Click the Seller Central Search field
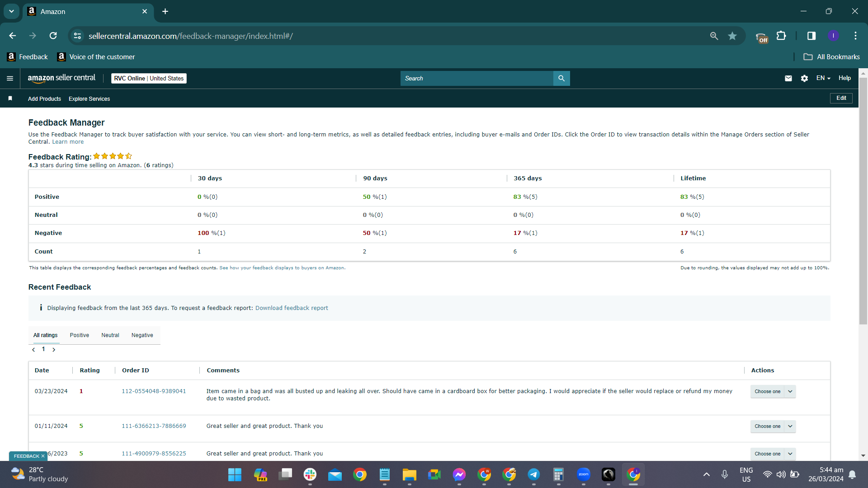 [x=477, y=78]
